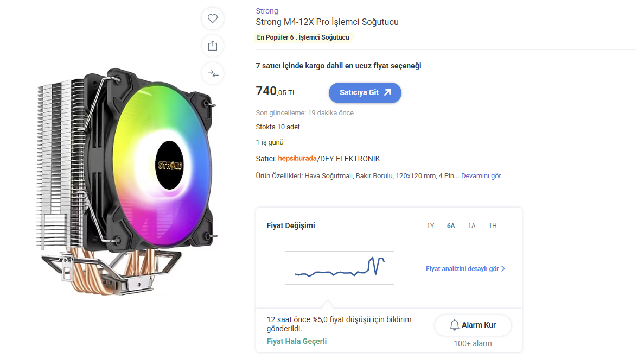644x364 pixels.
Task: Click the heart favorite icon
Action: pos(213,18)
